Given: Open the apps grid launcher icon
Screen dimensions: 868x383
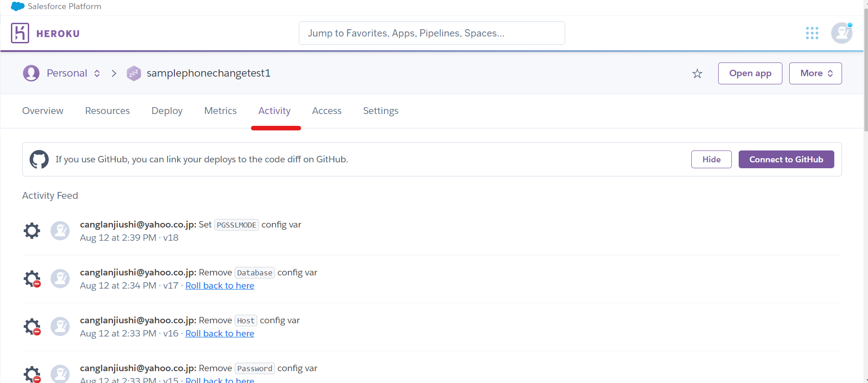Looking at the screenshot, I should 812,33.
